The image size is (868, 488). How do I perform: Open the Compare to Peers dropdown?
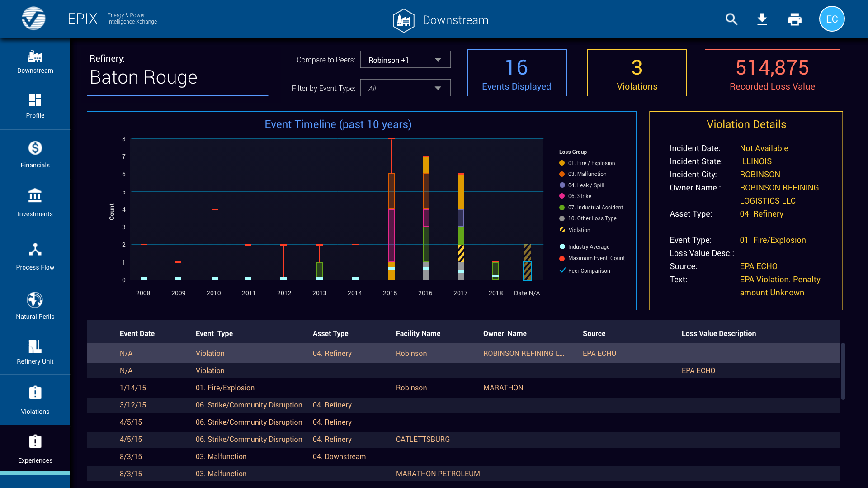point(405,60)
